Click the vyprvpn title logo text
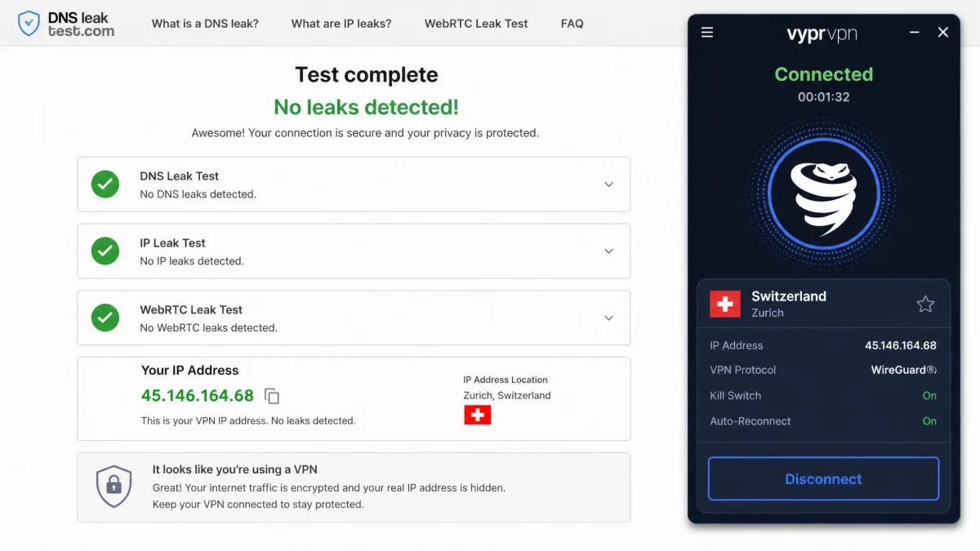Viewport: 980px width, 551px height. [x=822, y=33]
